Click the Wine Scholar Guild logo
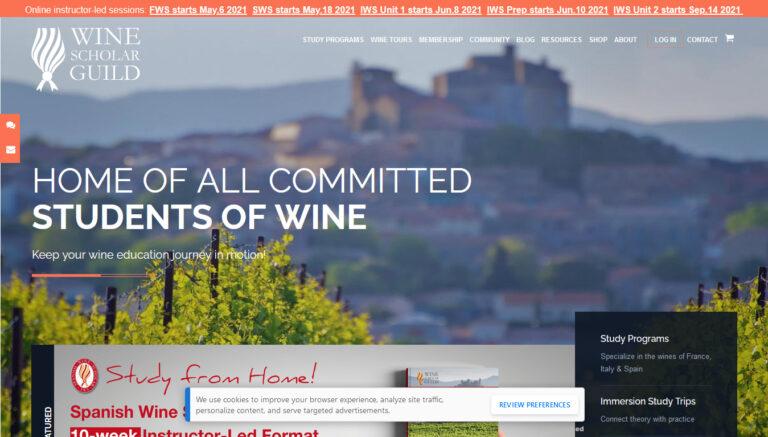 [x=86, y=59]
